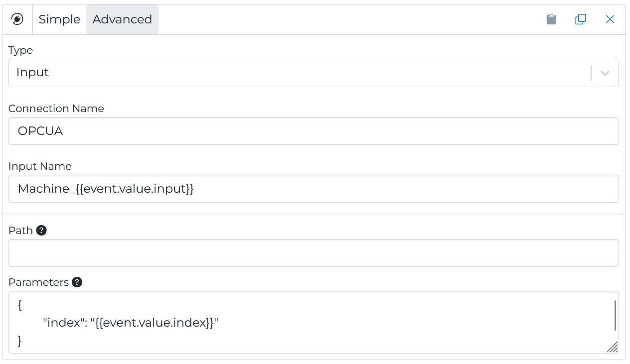Image resolution: width=630 pixels, height=364 pixels.
Task: Select the Type label above the dropdown
Action: [x=20, y=50]
